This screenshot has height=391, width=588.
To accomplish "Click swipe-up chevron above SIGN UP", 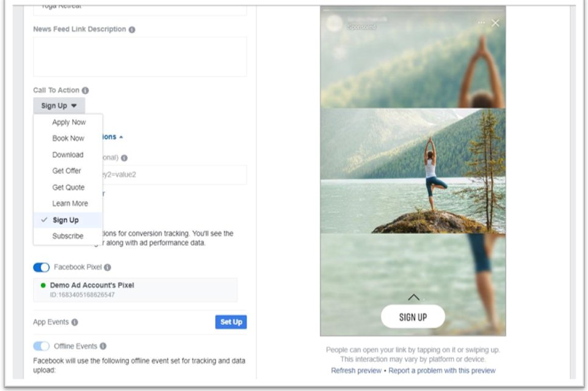I will (x=413, y=297).
